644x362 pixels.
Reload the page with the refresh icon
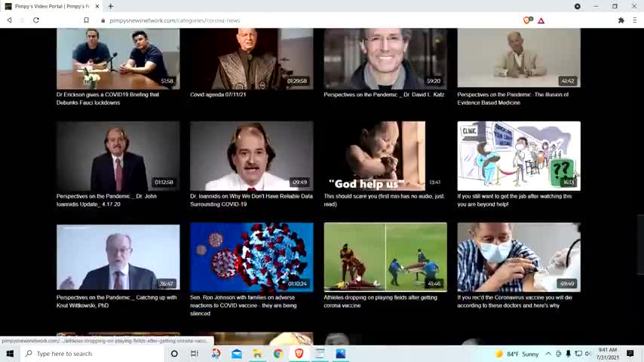(36, 20)
